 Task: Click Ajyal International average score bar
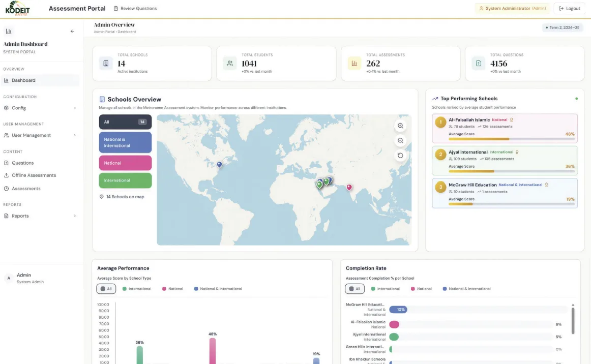pos(512,171)
